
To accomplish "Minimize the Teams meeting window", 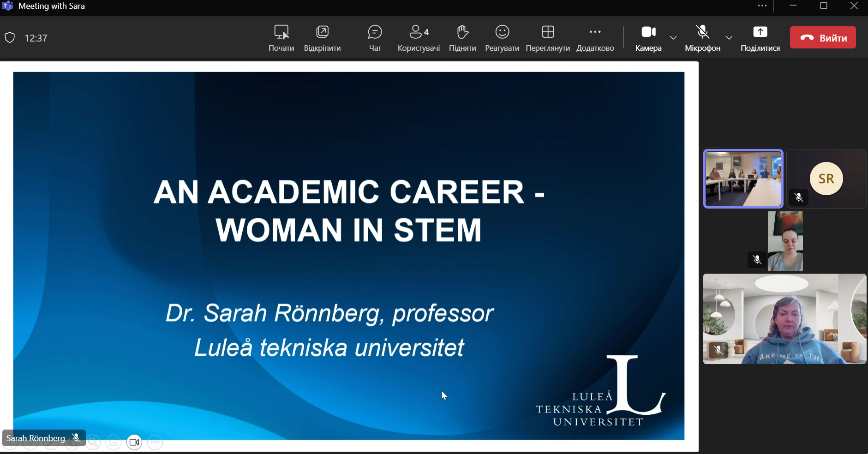I will click(793, 6).
